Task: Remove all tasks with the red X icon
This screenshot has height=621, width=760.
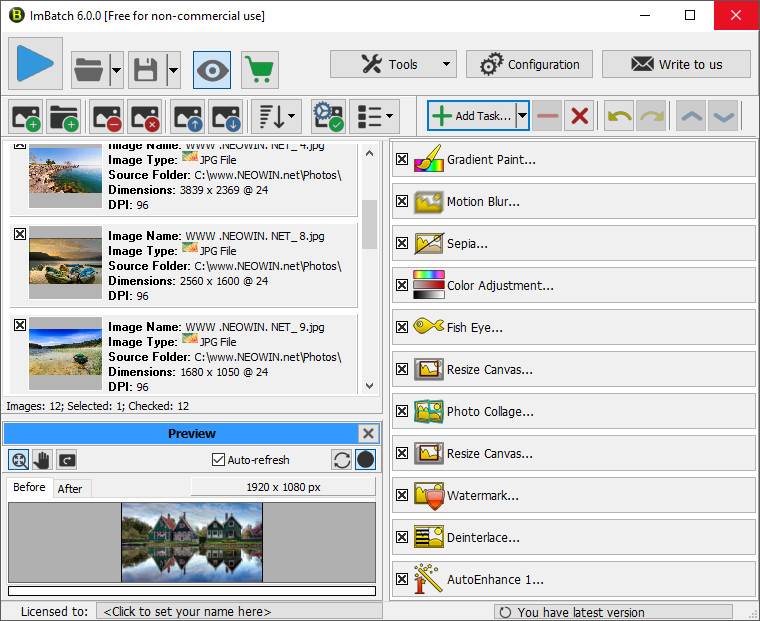Action: 579,116
